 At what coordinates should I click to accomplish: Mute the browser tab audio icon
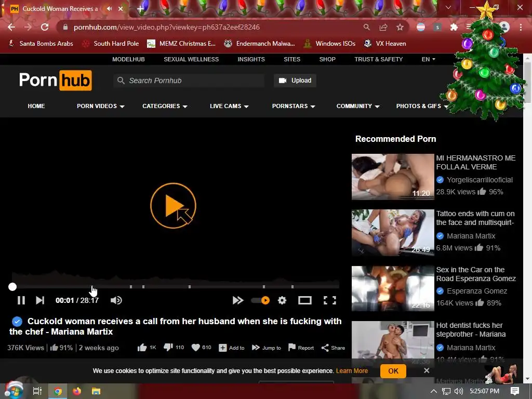tap(109, 8)
